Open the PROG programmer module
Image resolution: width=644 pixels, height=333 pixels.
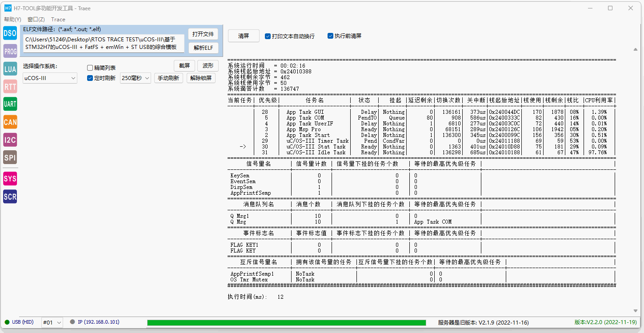(10, 52)
